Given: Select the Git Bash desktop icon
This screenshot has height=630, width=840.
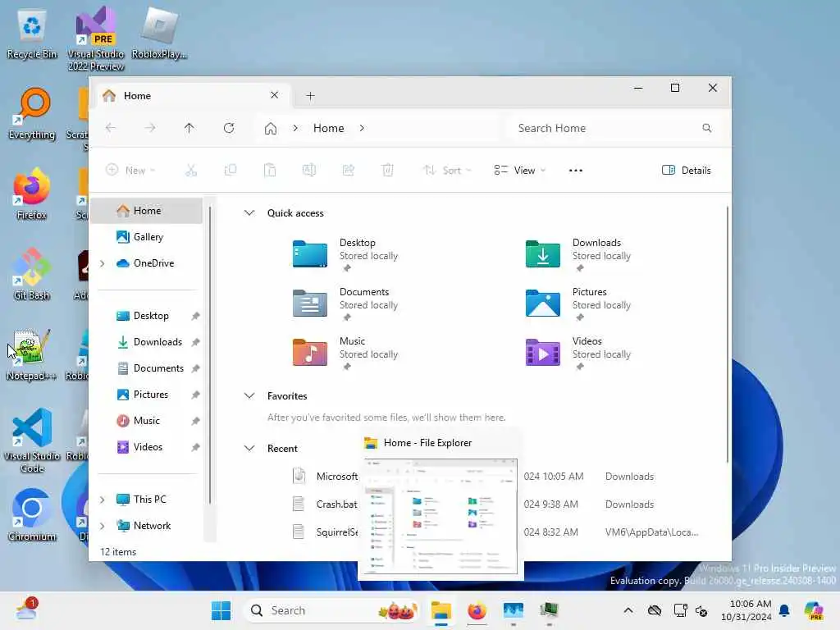Looking at the screenshot, I should pos(32,275).
